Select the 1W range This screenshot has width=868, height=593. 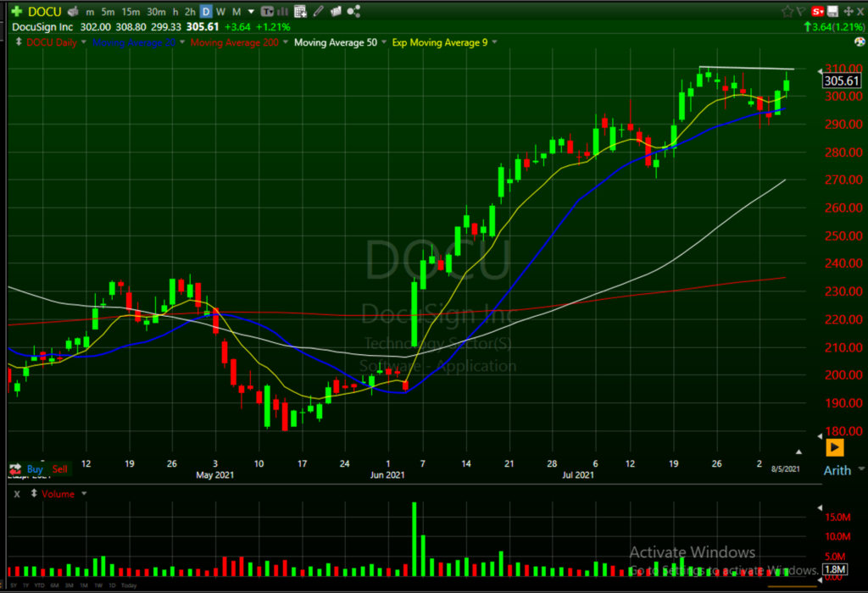(x=98, y=585)
